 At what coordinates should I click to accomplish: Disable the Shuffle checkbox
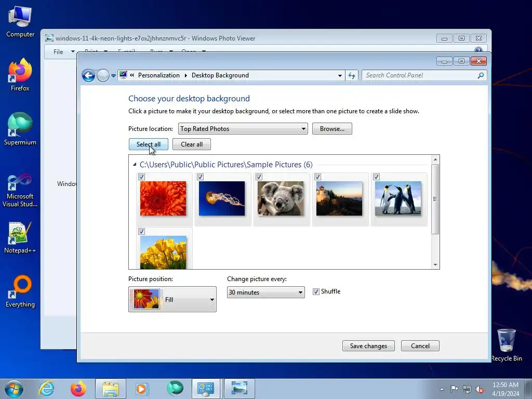(316, 292)
